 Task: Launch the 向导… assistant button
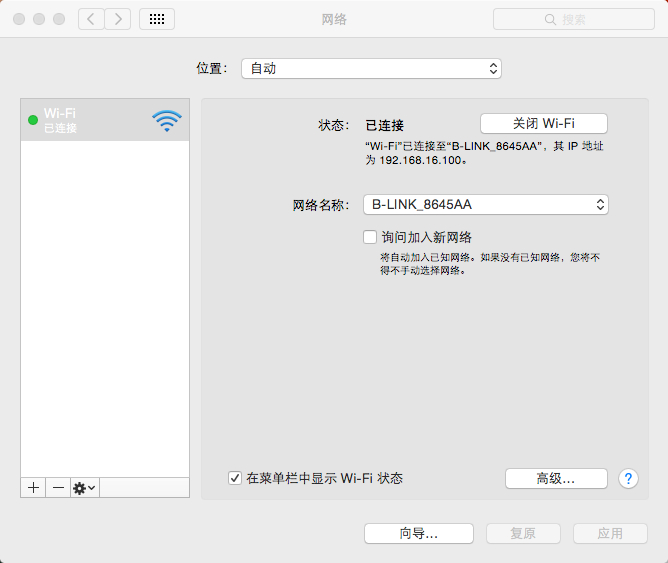pos(419,533)
